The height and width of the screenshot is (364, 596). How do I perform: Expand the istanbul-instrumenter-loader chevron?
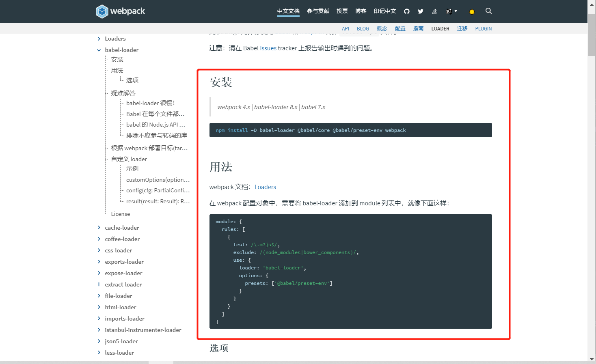99,330
